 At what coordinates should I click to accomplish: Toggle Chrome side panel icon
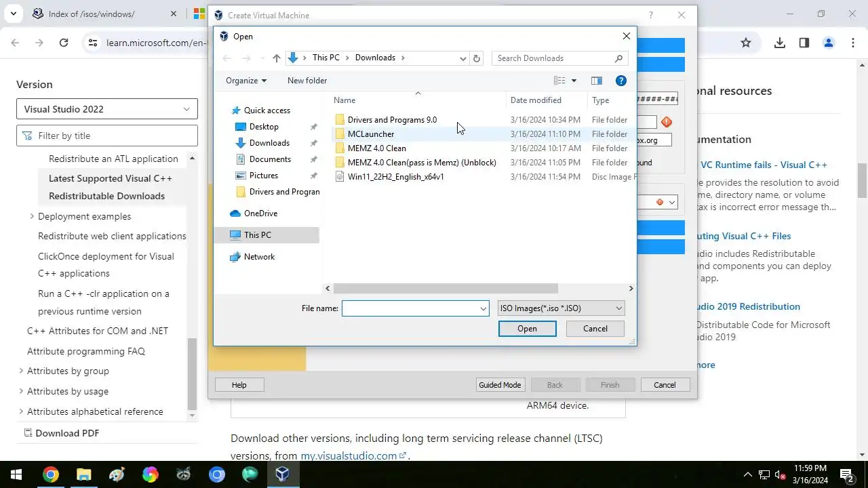pyautogui.click(x=804, y=43)
